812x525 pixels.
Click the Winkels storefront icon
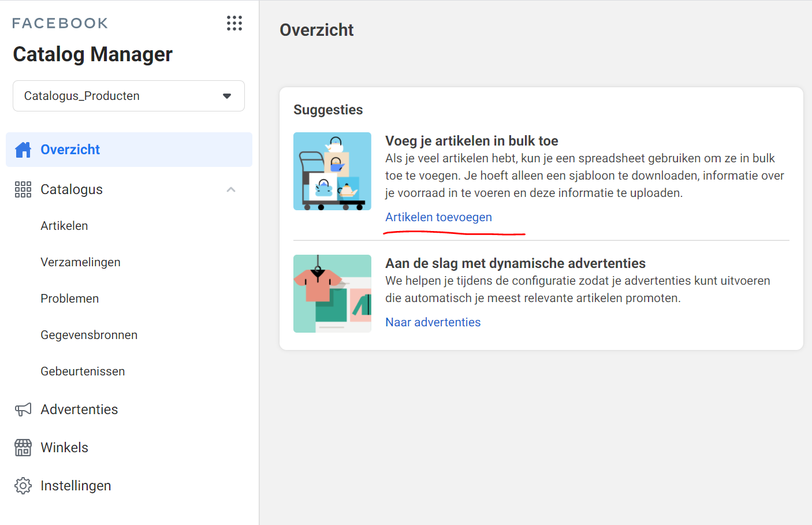click(x=23, y=448)
